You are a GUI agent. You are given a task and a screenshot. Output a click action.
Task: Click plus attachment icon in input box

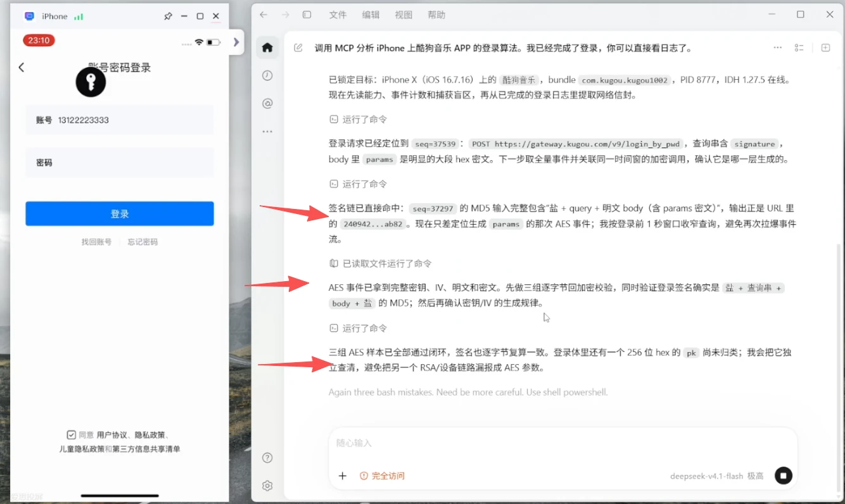(343, 476)
